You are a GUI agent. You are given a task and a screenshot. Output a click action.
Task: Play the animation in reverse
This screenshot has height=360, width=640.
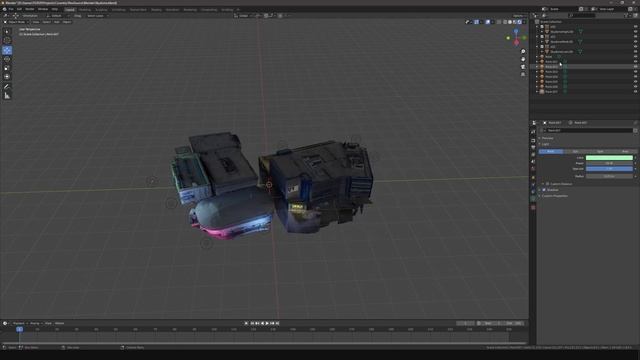point(262,323)
